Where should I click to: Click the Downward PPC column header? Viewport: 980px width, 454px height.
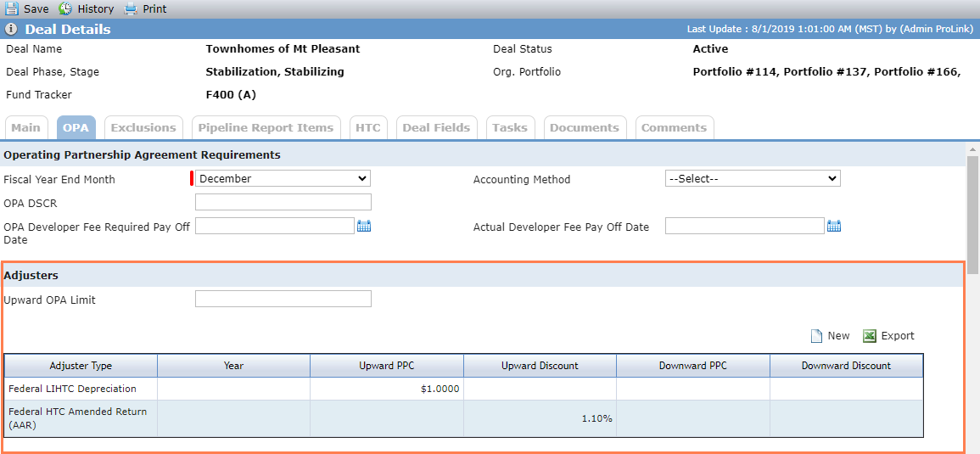click(x=693, y=366)
